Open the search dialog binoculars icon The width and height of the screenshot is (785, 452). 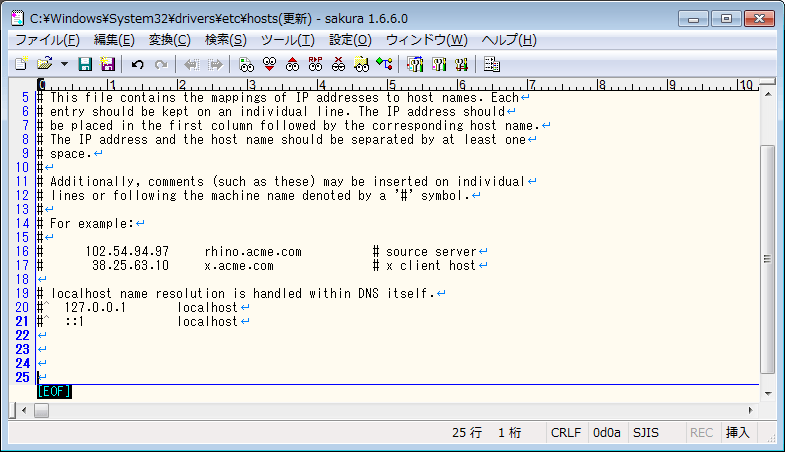[x=246, y=64]
